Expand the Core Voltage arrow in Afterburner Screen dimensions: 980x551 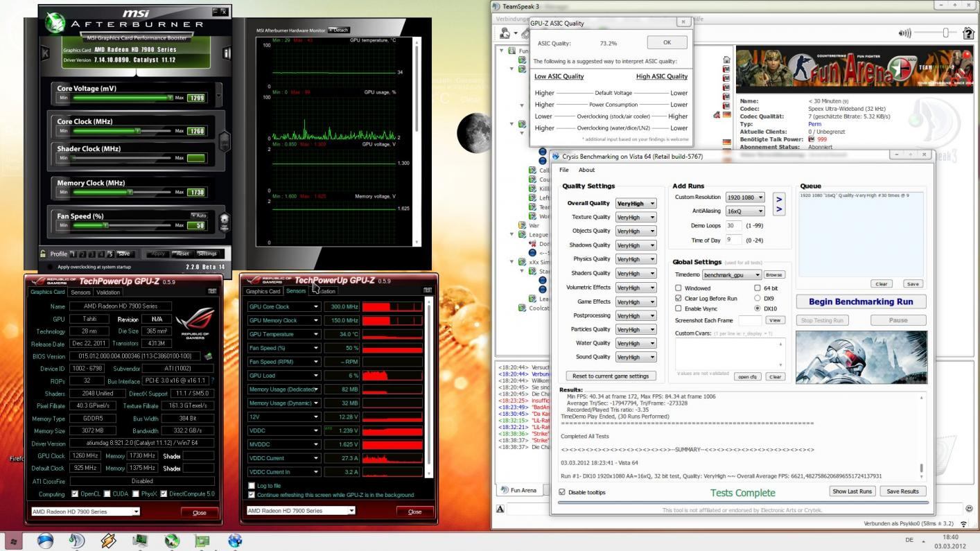(219, 96)
